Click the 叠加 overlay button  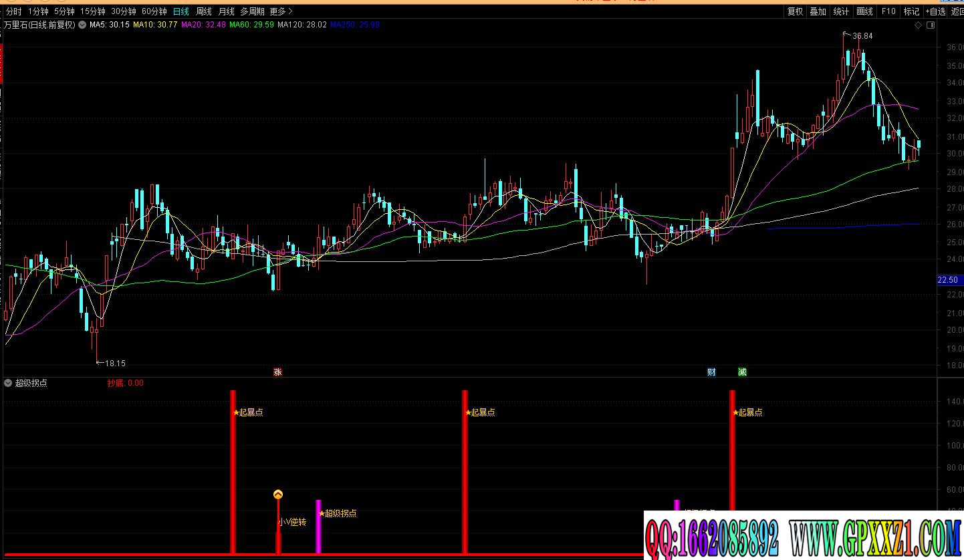point(818,11)
